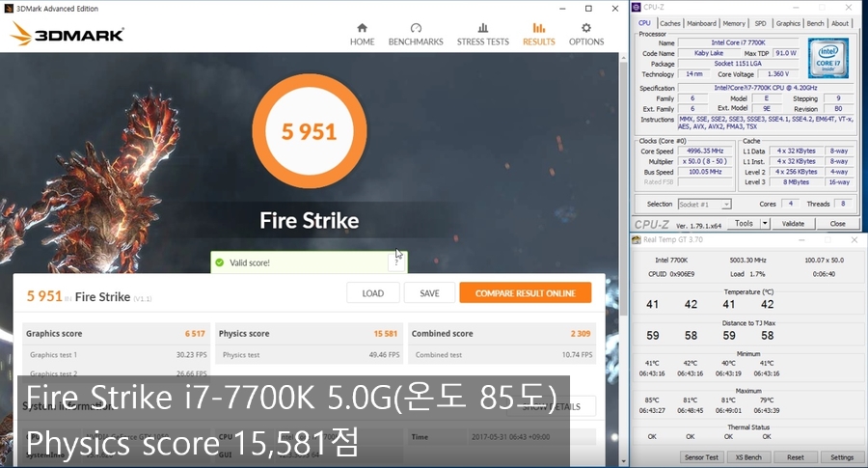Image resolution: width=868 pixels, height=468 pixels.
Task: Click green check Valid score icon
Action: [x=220, y=262]
